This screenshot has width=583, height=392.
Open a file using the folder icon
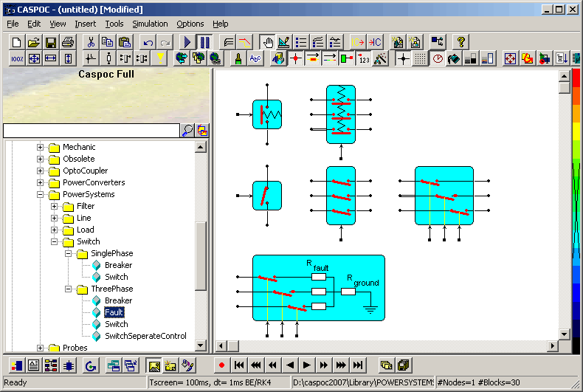(x=34, y=42)
